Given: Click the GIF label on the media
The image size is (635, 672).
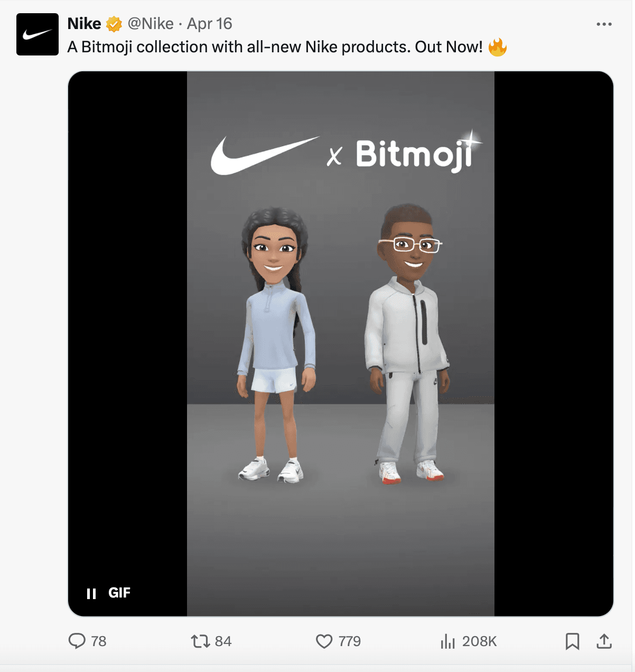Looking at the screenshot, I should (120, 592).
